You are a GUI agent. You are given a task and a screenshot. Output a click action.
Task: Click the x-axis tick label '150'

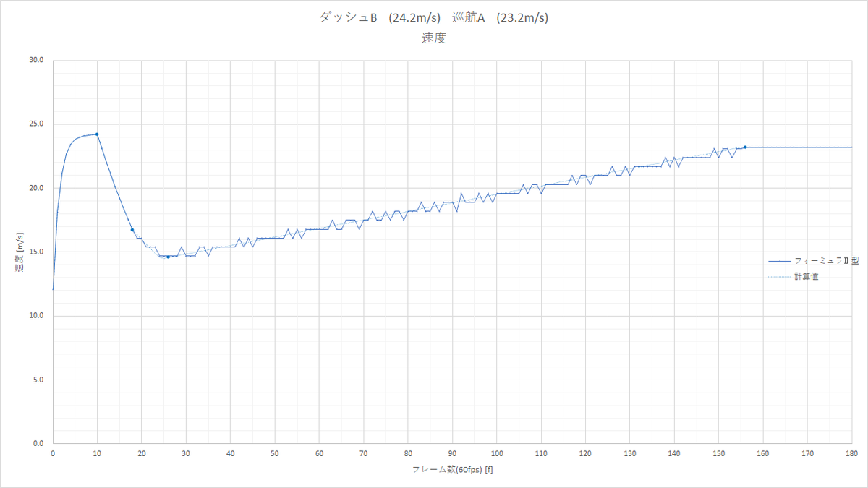(719, 454)
